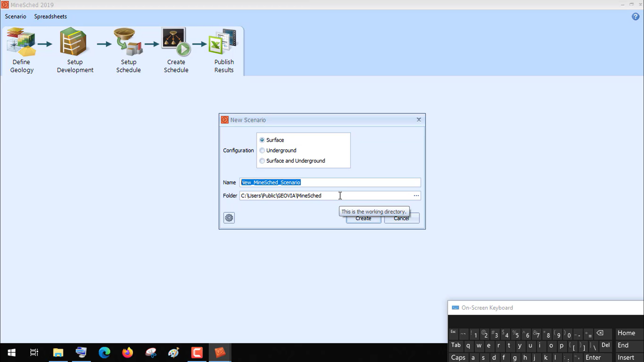This screenshot has width=644, height=362.
Task: Launch Firefox from the taskbar
Action: pos(127,353)
